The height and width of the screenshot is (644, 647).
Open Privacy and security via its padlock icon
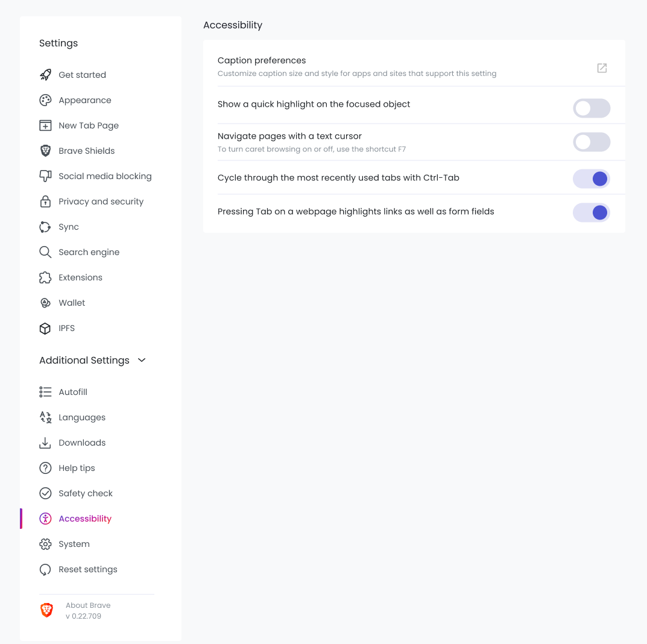(x=45, y=201)
